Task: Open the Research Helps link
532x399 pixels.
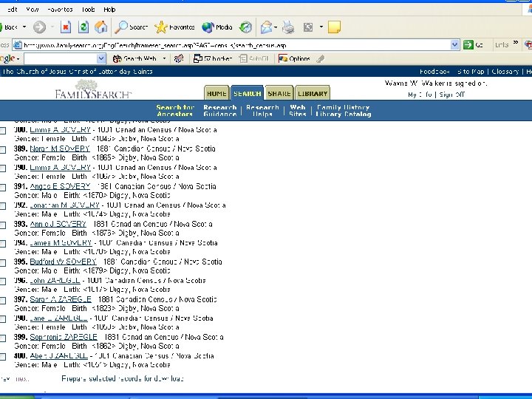Action: 262,111
